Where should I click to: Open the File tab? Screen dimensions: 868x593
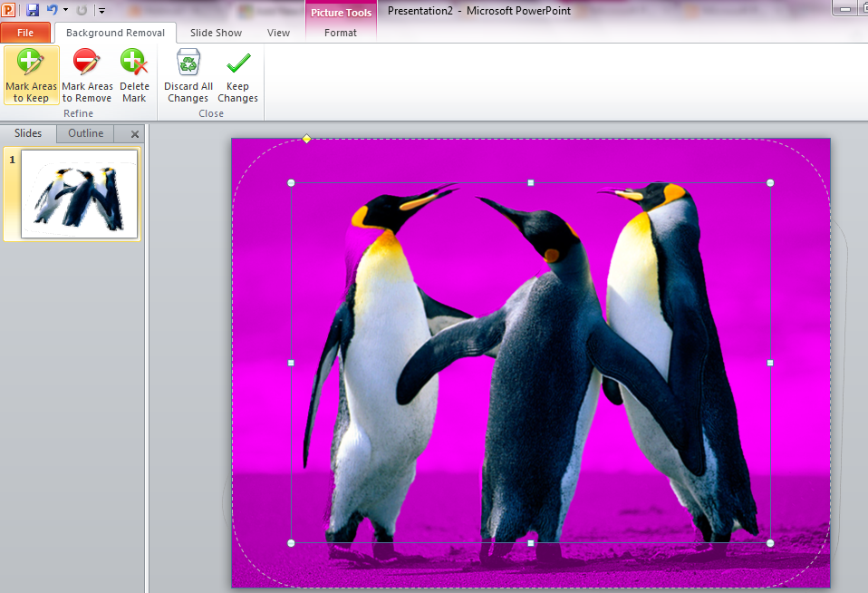(x=25, y=33)
